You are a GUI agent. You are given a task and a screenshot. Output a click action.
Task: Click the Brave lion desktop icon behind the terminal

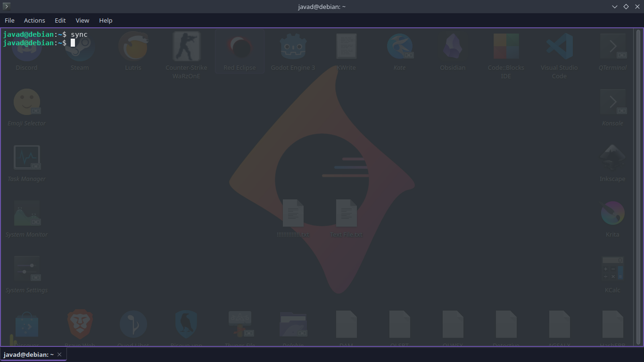pos(80,324)
